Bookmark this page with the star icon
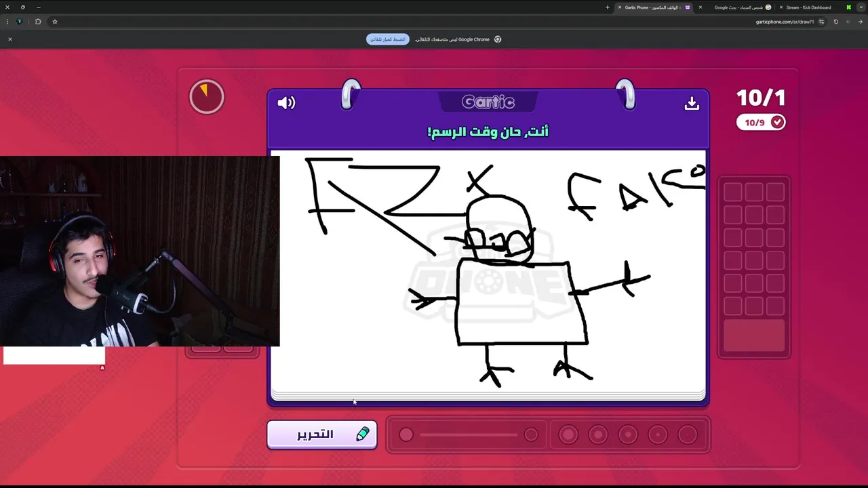The height and width of the screenshot is (488, 868). (55, 22)
